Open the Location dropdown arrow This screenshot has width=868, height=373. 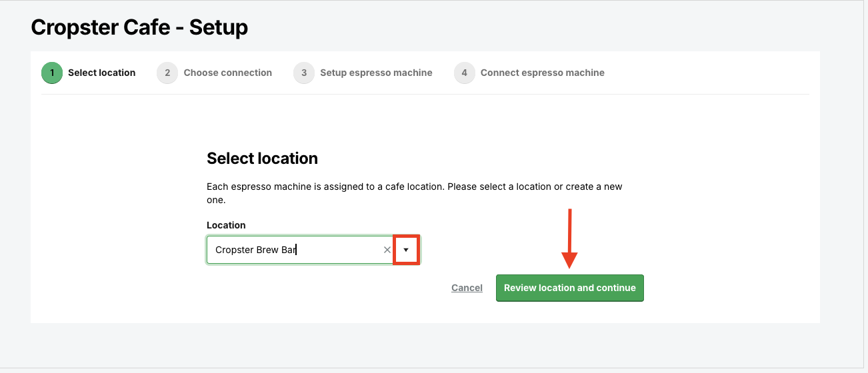click(x=406, y=250)
